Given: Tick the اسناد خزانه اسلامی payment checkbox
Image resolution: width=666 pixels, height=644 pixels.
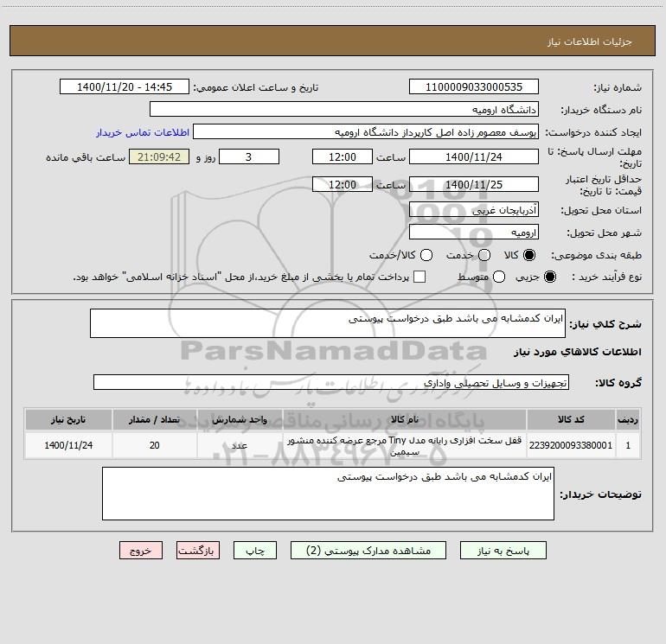Looking at the screenshot, I should pyautogui.click(x=419, y=277).
